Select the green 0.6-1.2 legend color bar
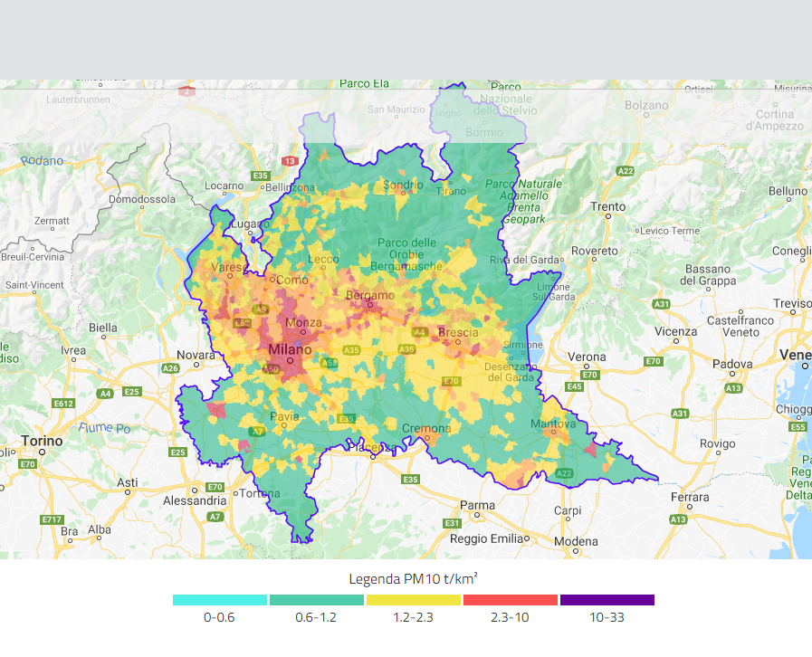 pos(316,600)
